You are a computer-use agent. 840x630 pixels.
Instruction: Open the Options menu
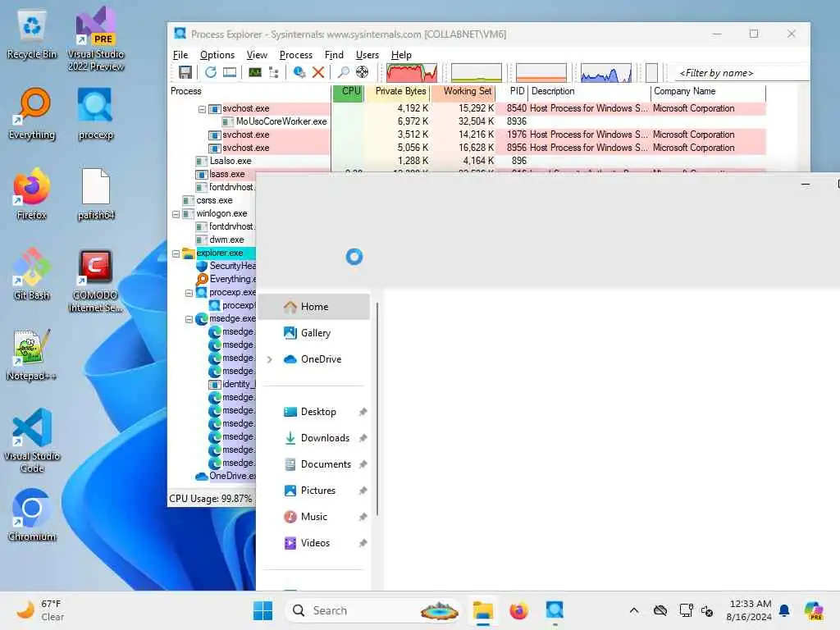click(217, 55)
